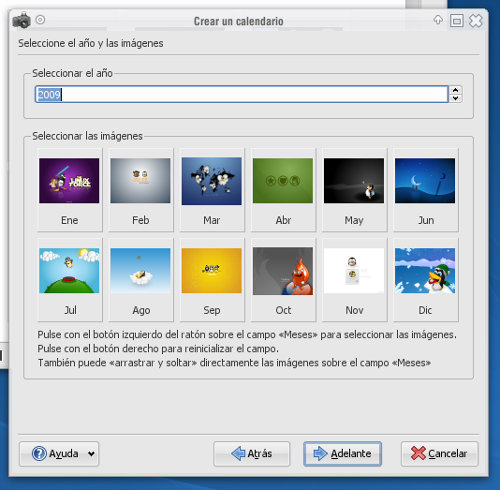500x490 pixels.
Task: Click the camera icon in title bar
Action: [x=21, y=21]
